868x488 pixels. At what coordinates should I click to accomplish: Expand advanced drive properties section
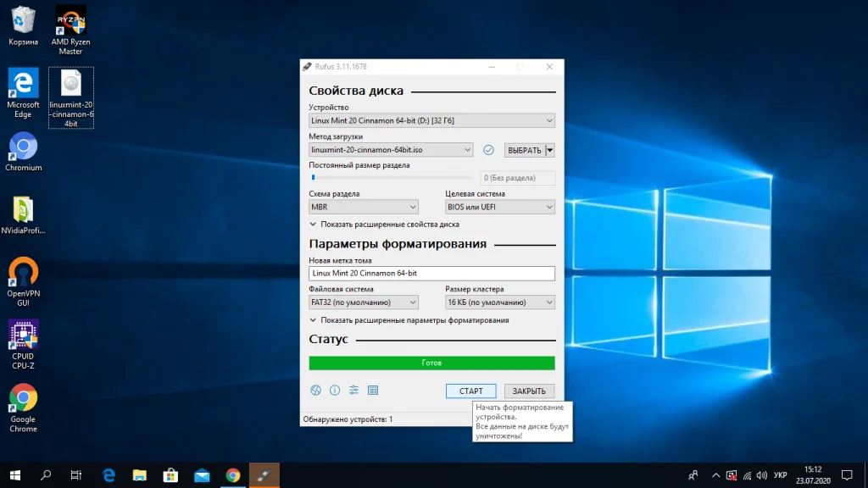coord(384,225)
